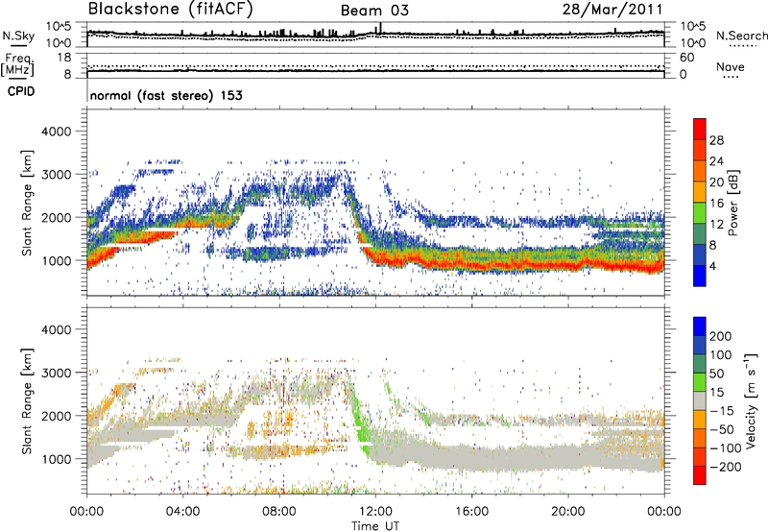Viewport: 768px width, 532px height.
Task: Click the '28' tick on Power scale
Action: (716, 140)
